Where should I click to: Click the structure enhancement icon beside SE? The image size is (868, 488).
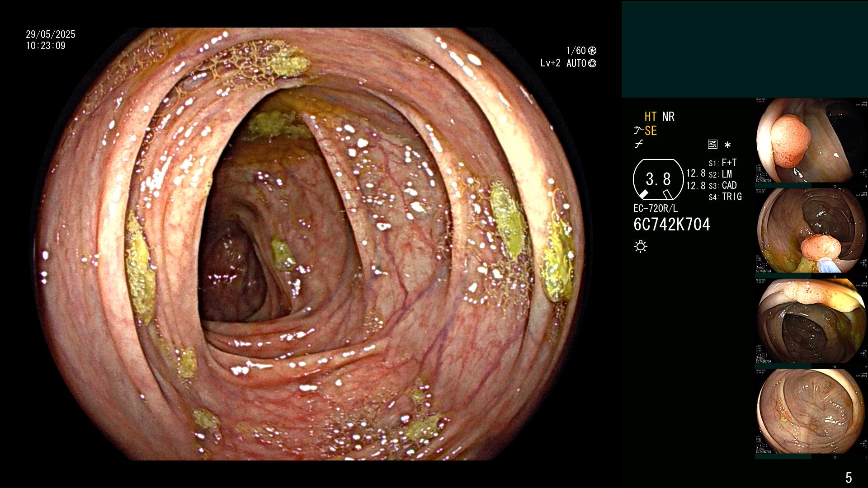tap(638, 131)
